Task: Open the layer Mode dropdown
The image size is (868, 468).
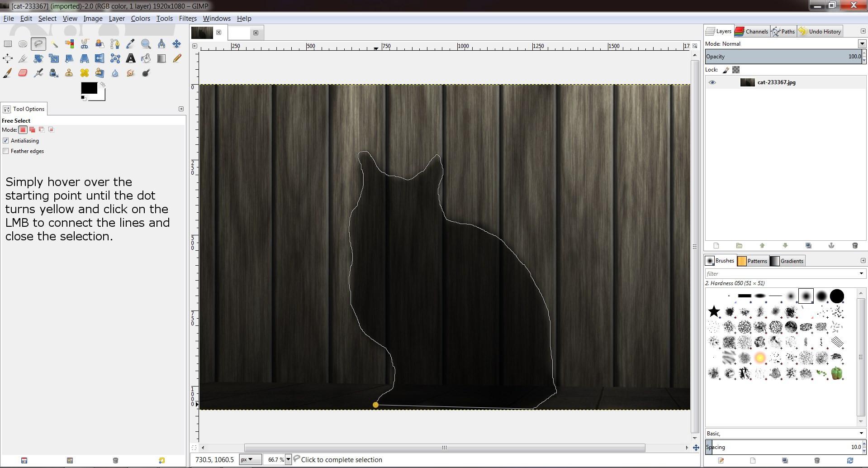Action: (862, 44)
